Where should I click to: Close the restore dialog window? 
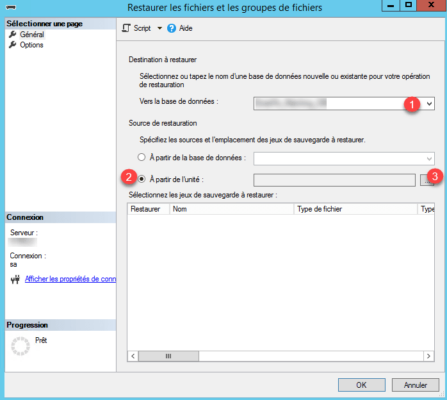click(x=431, y=6)
